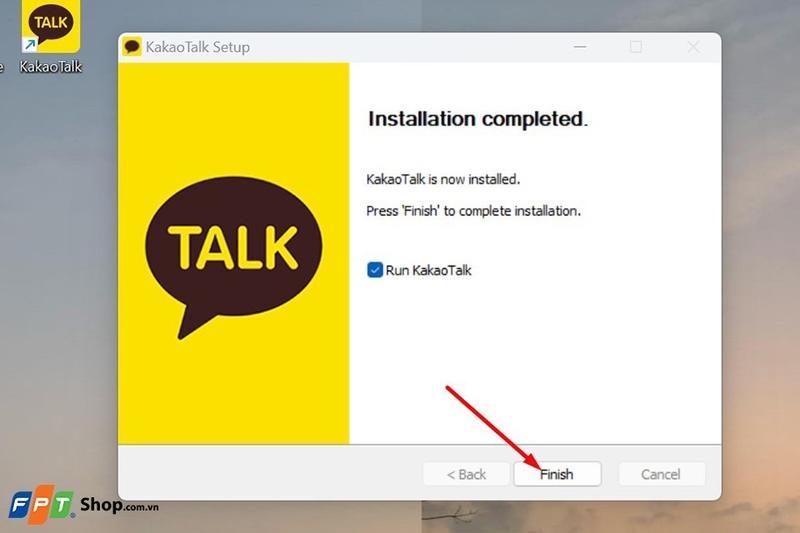Uncheck the Run KakaoTalk checkbox
800x533 pixels.
(375, 270)
